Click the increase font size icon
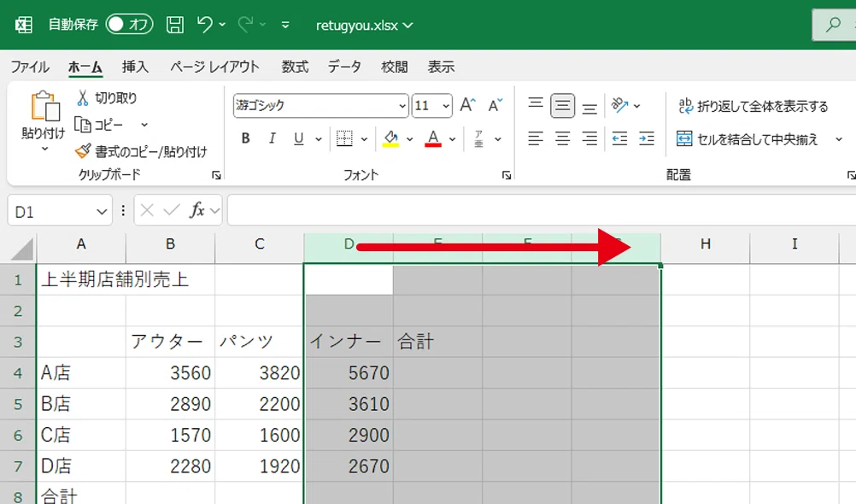 [467, 105]
